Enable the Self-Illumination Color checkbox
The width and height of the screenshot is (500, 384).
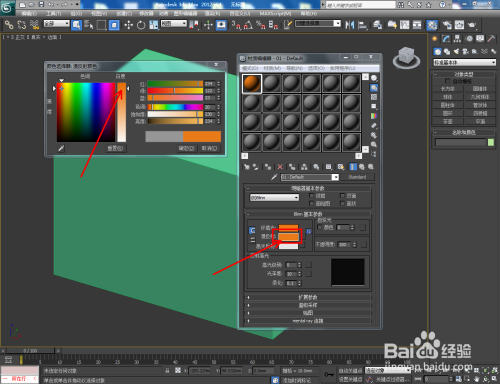[320, 227]
